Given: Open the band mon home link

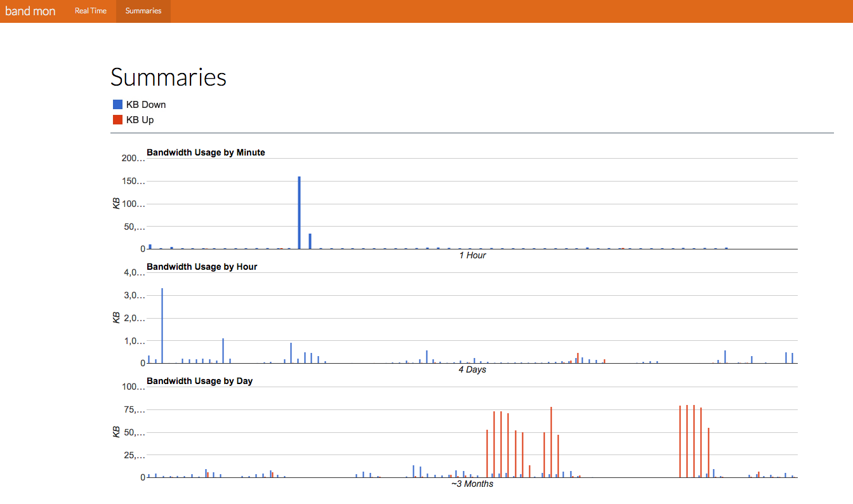Looking at the screenshot, I should click(30, 11).
